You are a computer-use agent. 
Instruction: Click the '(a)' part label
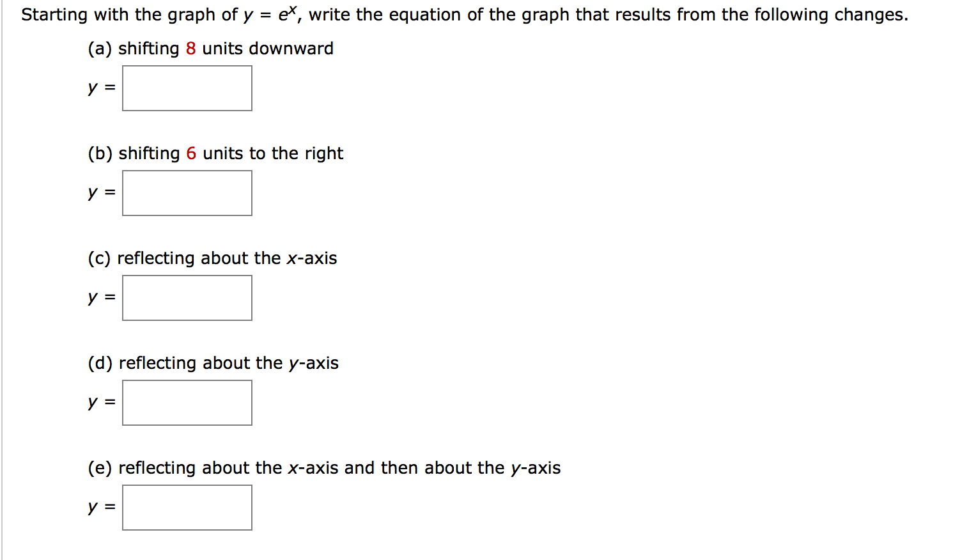[100, 49]
